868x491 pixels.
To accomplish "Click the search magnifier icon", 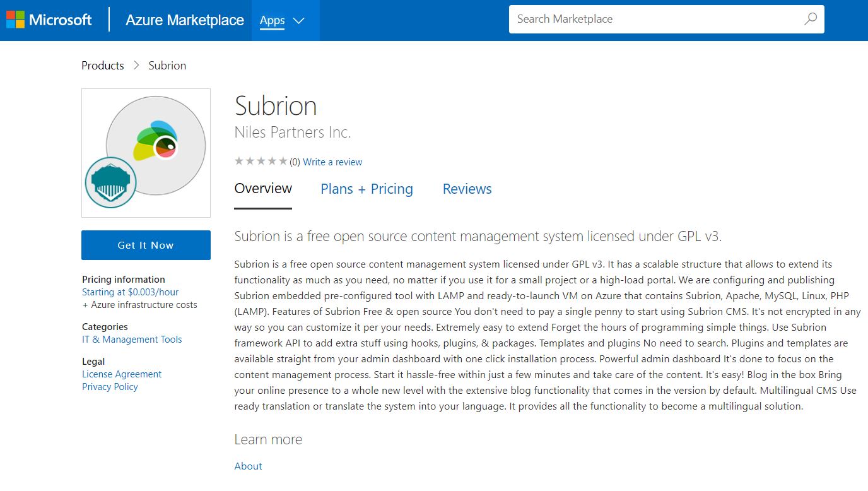I will coord(811,19).
